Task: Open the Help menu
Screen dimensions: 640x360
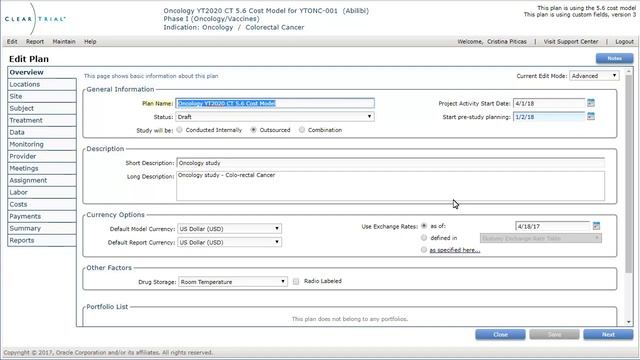Action: 90,42
